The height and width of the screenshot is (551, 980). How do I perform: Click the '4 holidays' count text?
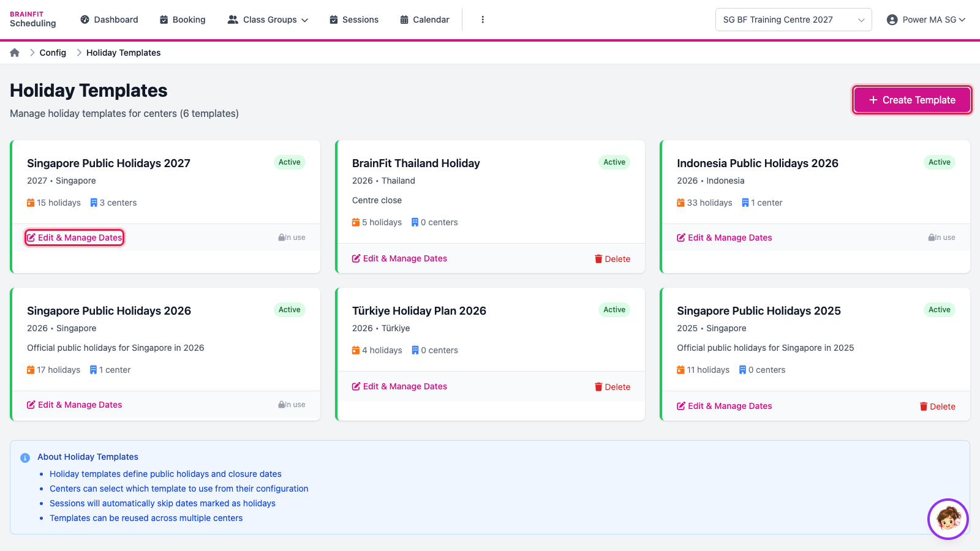point(382,350)
